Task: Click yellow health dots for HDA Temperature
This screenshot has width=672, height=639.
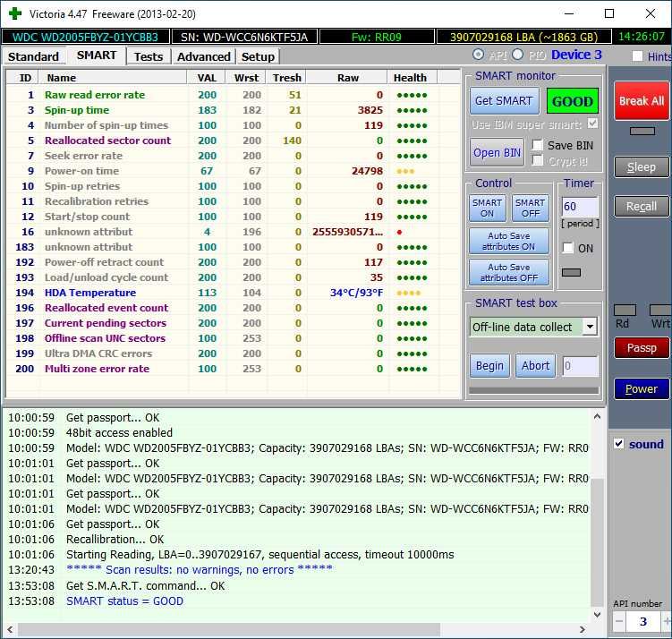Action: pos(409,294)
